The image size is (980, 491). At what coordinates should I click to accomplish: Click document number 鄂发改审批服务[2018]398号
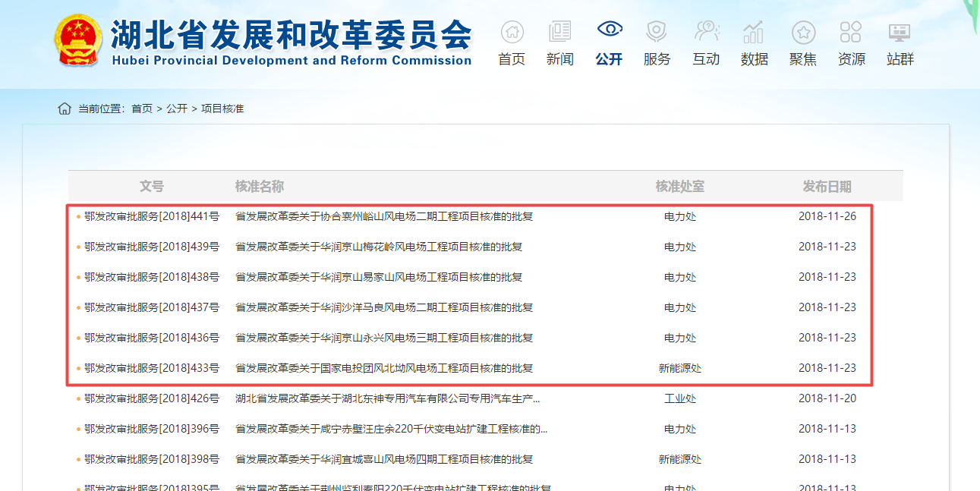[152, 459]
